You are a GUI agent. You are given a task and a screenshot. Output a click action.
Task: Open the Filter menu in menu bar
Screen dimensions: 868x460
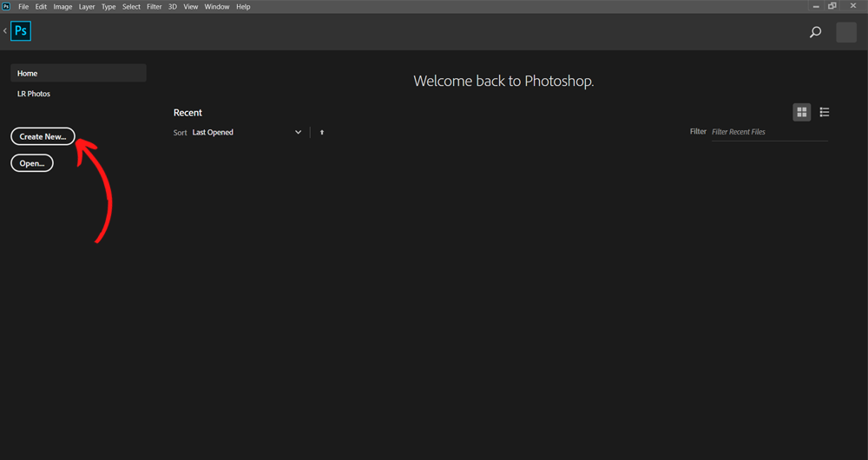154,6
